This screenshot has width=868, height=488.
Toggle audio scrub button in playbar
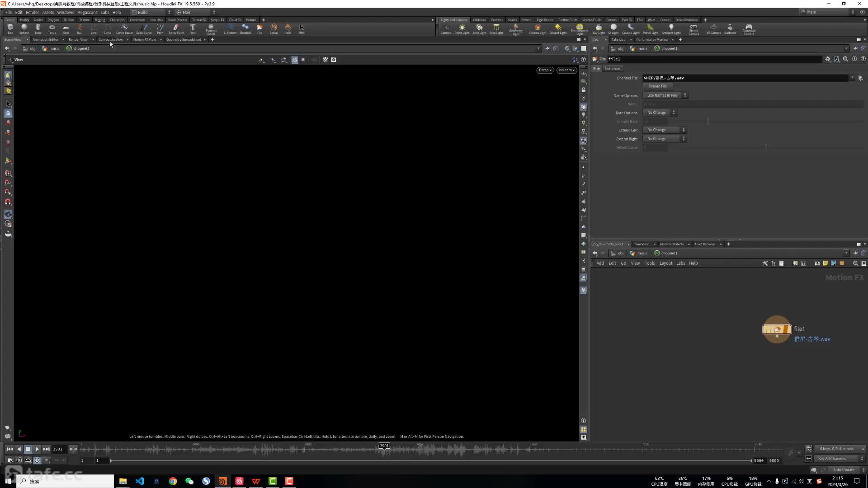pyautogui.click(x=19, y=460)
